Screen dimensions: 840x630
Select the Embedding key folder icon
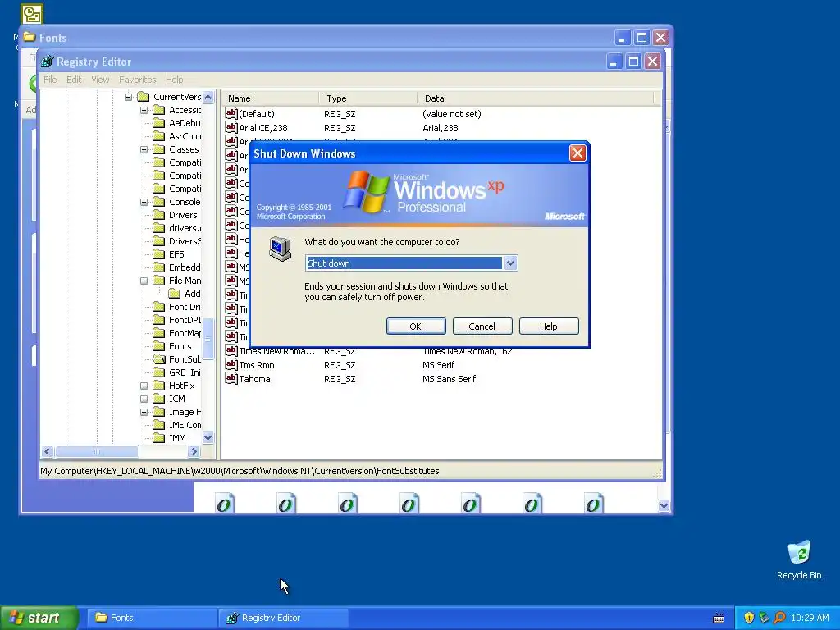pyautogui.click(x=158, y=267)
